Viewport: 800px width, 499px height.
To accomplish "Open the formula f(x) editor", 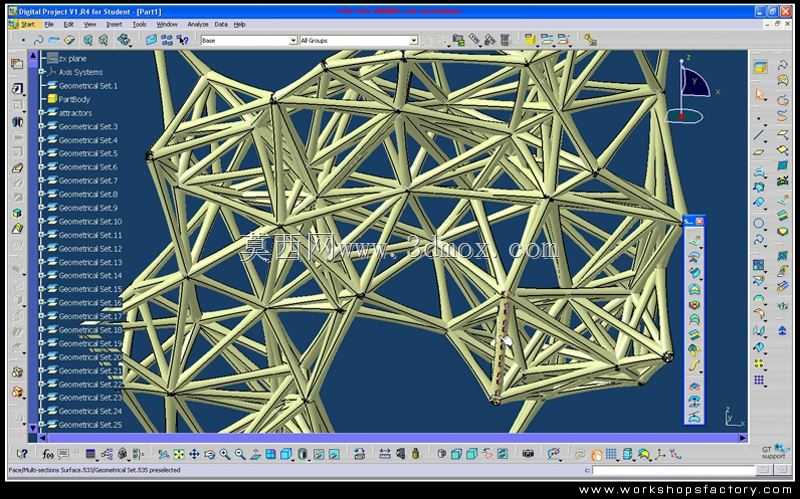I will pos(48,454).
